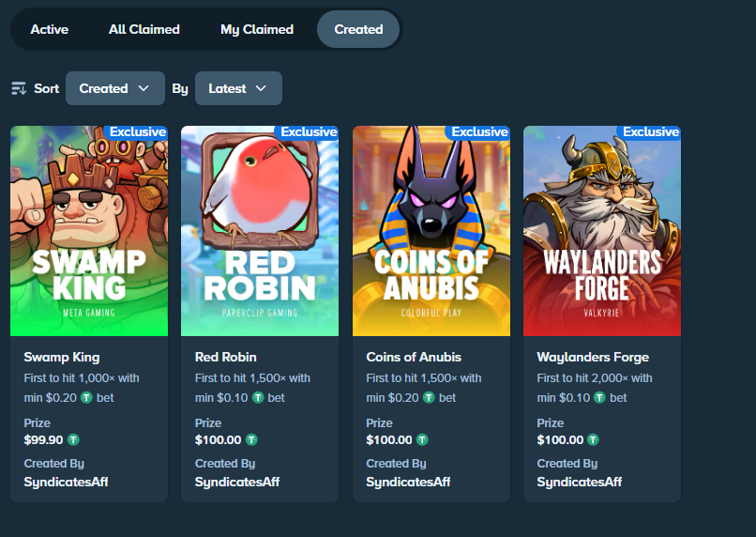The height and width of the screenshot is (537, 756).
Task: Click 'First to hit 1,000× with' text
Action: coord(82,378)
